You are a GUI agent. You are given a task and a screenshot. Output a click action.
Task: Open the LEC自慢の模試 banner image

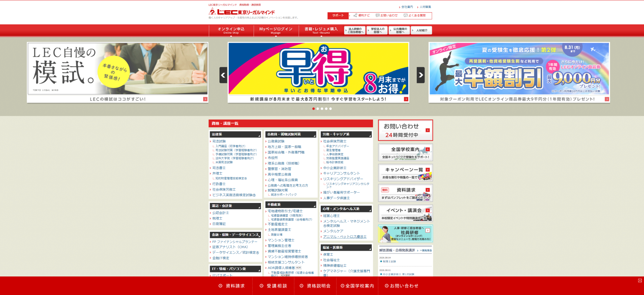(118, 68)
